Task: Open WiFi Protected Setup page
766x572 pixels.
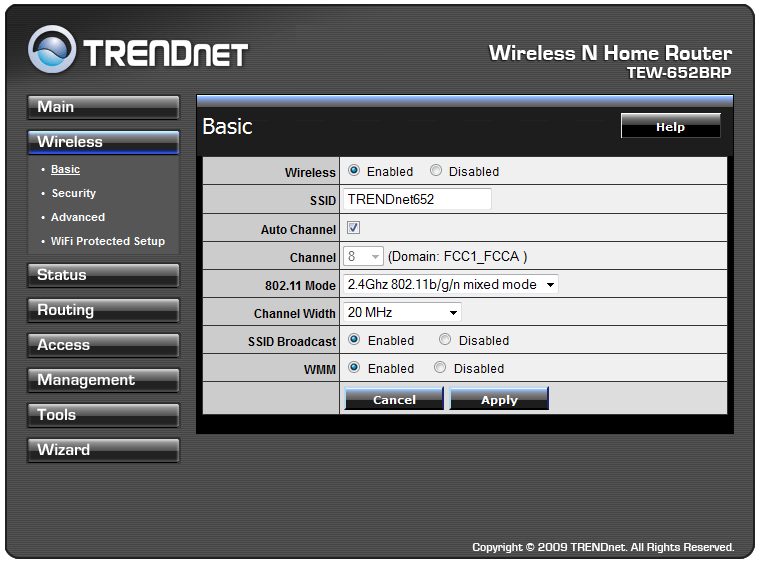Action: [108, 241]
